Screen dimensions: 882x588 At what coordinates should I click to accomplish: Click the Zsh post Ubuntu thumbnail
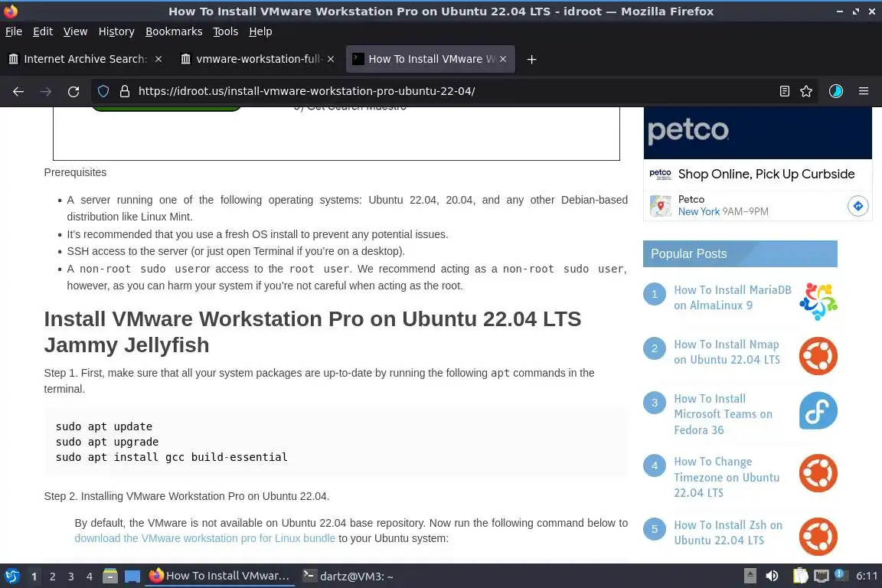pos(818,537)
